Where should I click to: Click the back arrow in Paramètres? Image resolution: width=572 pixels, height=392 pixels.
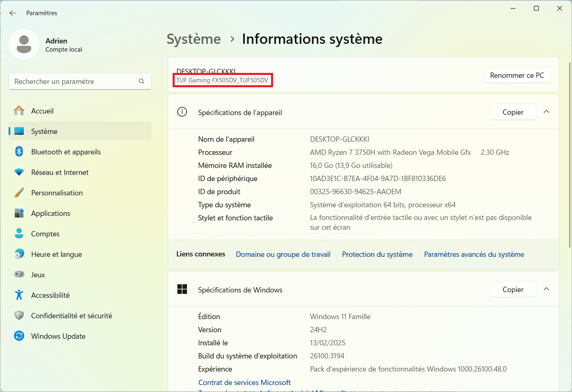(x=13, y=13)
